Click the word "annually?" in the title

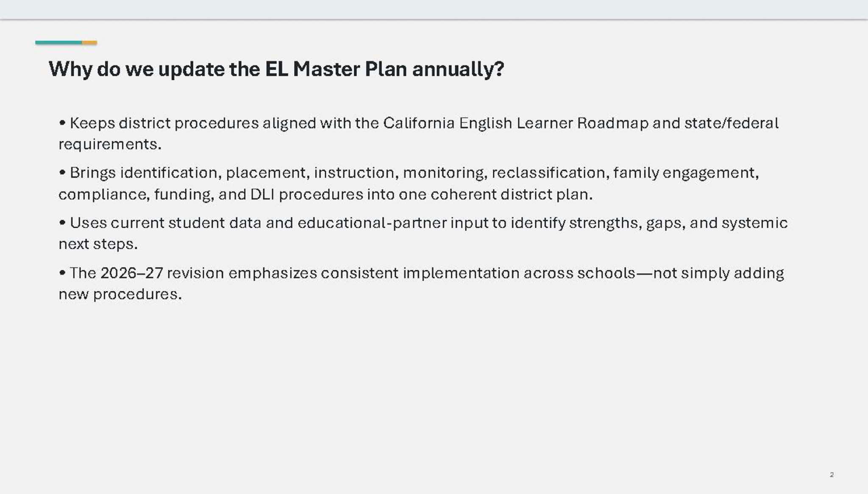pos(458,70)
